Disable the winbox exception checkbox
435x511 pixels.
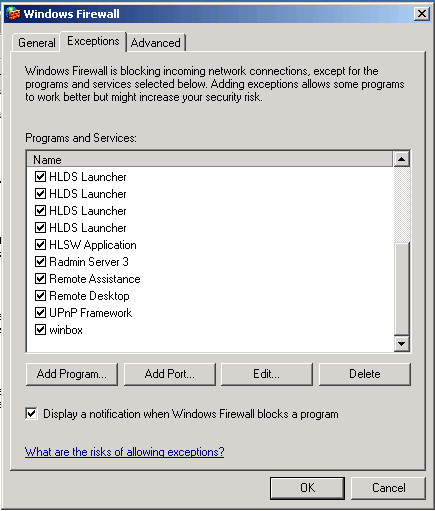coord(40,330)
